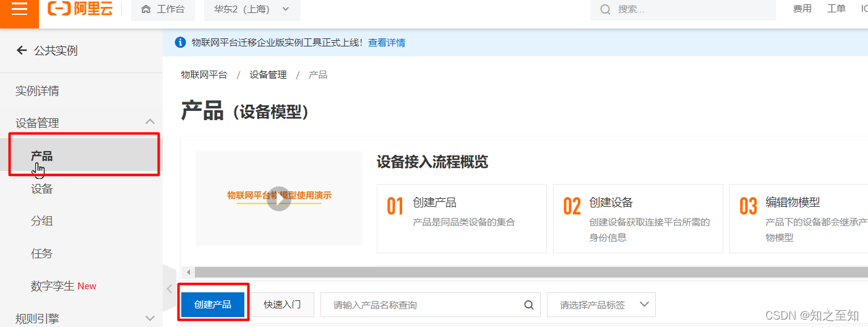868x327 pixels.
Task: Open the hamburger navigation menu
Action: [19, 10]
